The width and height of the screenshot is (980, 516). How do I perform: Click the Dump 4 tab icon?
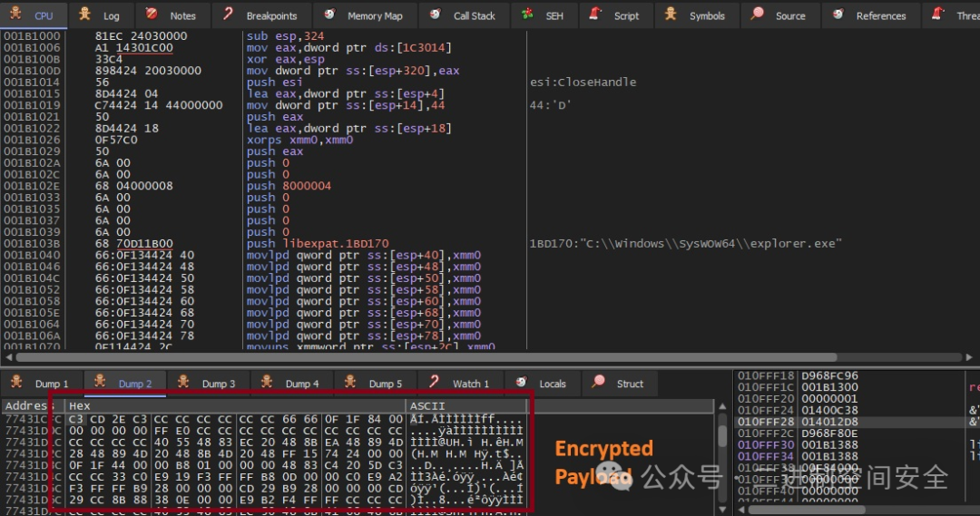point(267,381)
